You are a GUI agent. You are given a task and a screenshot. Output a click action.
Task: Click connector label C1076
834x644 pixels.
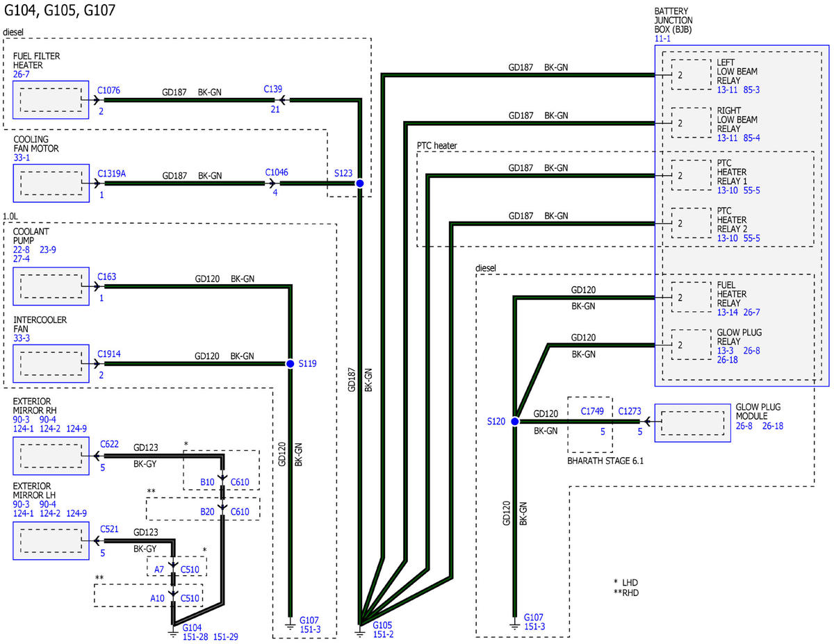pos(108,90)
